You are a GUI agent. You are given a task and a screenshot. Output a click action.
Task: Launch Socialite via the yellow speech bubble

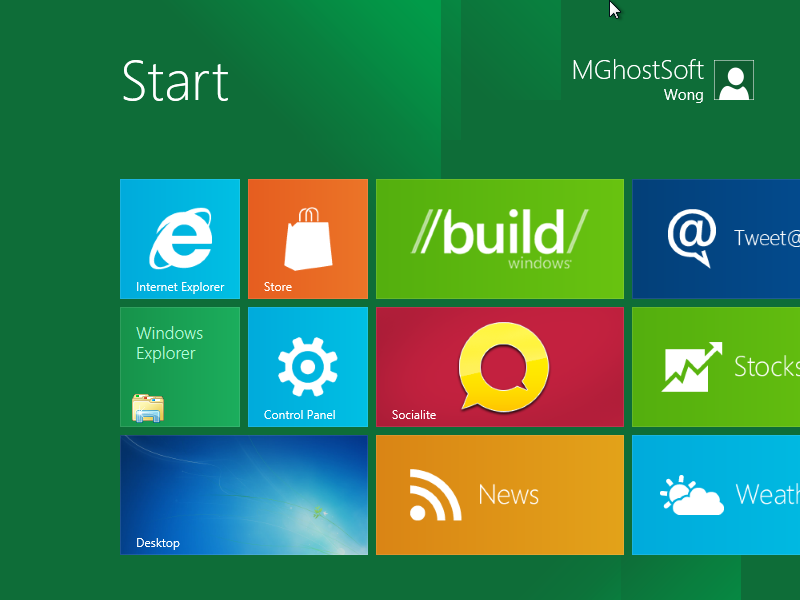[x=503, y=366]
